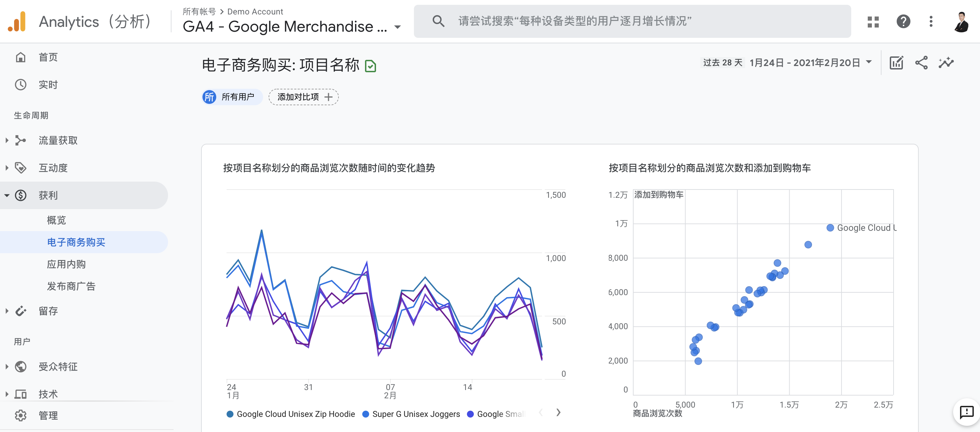Image resolution: width=980 pixels, height=432 pixels.
Task: Click the 互动度 tag icon
Action: [x=21, y=168]
